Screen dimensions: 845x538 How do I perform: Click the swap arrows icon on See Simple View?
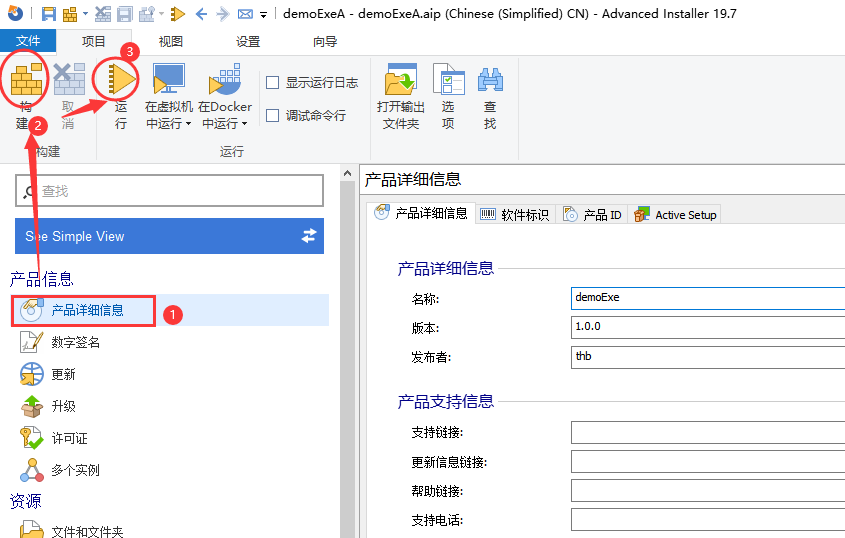tap(309, 236)
